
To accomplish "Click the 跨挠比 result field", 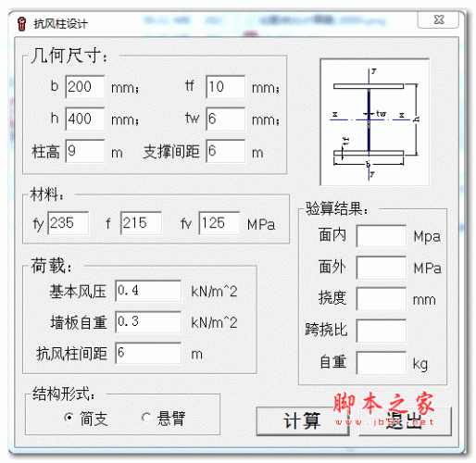I will point(382,331).
